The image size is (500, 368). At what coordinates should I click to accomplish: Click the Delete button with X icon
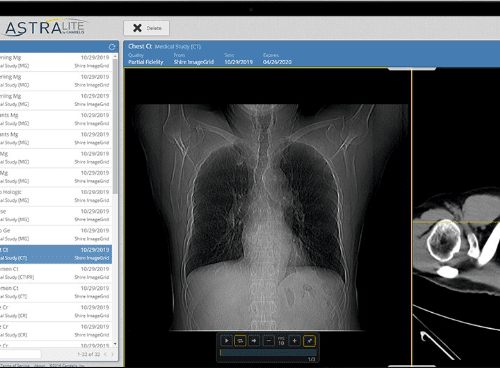pos(146,28)
